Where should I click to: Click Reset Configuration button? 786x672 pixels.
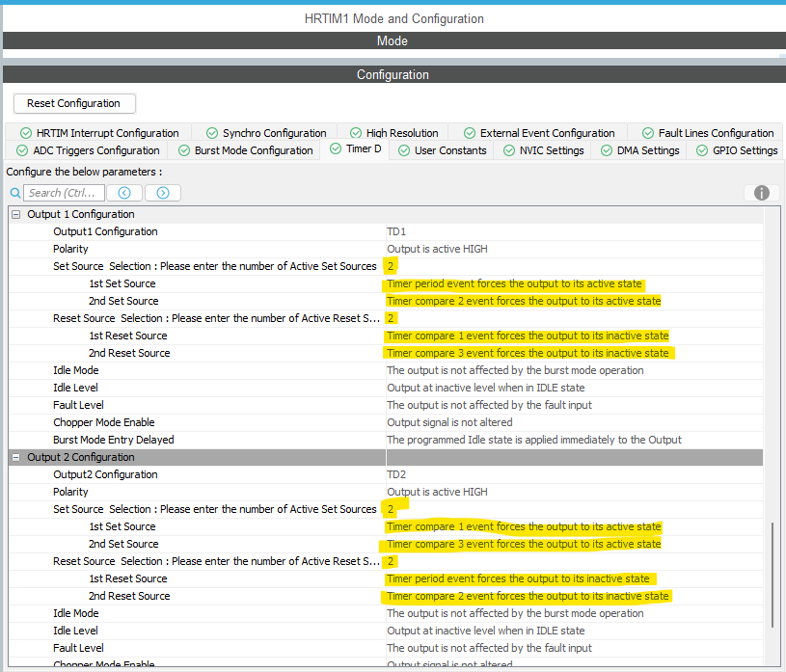(74, 103)
